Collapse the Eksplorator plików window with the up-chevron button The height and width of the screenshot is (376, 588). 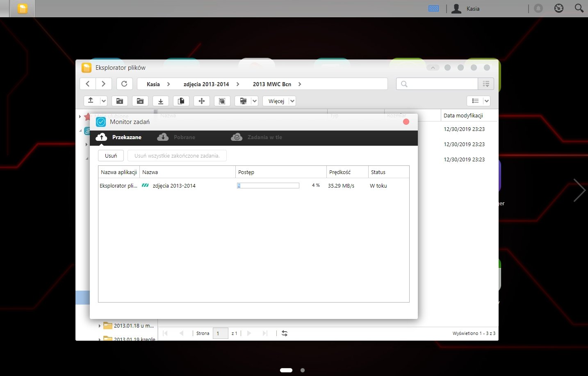[x=433, y=68]
